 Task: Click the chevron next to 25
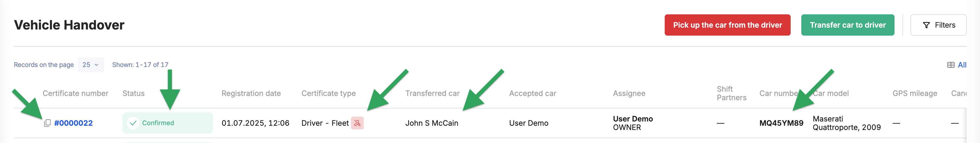click(96, 65)
